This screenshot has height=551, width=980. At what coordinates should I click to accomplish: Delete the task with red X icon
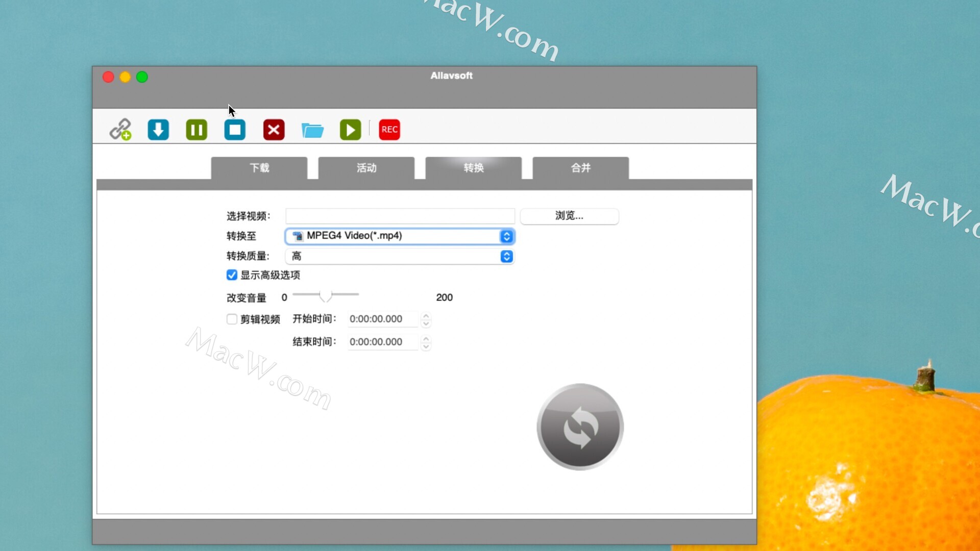tap(274, 130)
